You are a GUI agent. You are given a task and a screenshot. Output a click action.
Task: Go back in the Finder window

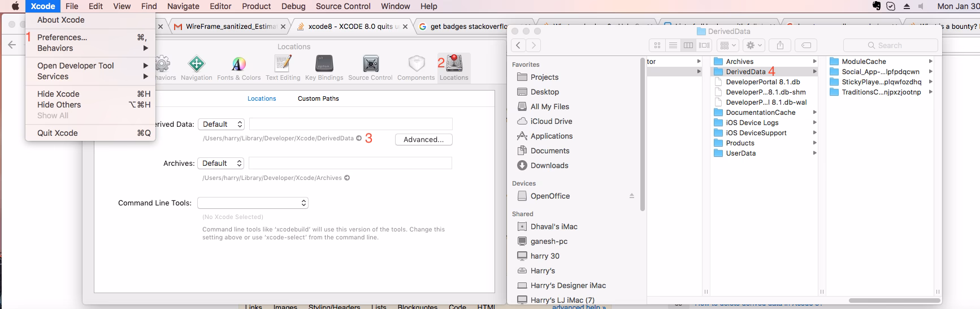coord(518,45)
